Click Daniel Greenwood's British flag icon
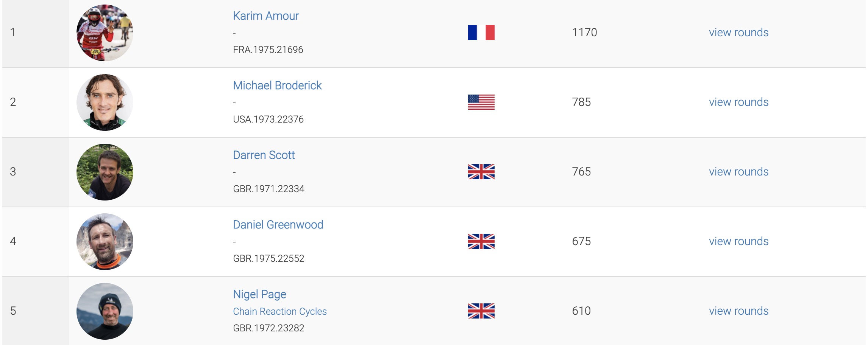868x345 pixels. [x=481, y=241]
